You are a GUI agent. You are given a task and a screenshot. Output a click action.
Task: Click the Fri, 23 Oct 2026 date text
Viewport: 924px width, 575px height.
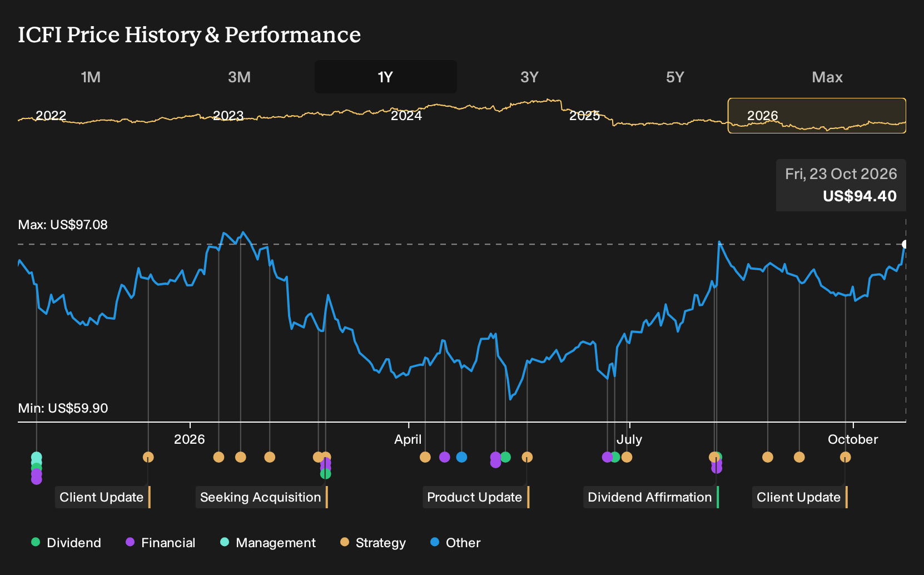click(841, 174)
